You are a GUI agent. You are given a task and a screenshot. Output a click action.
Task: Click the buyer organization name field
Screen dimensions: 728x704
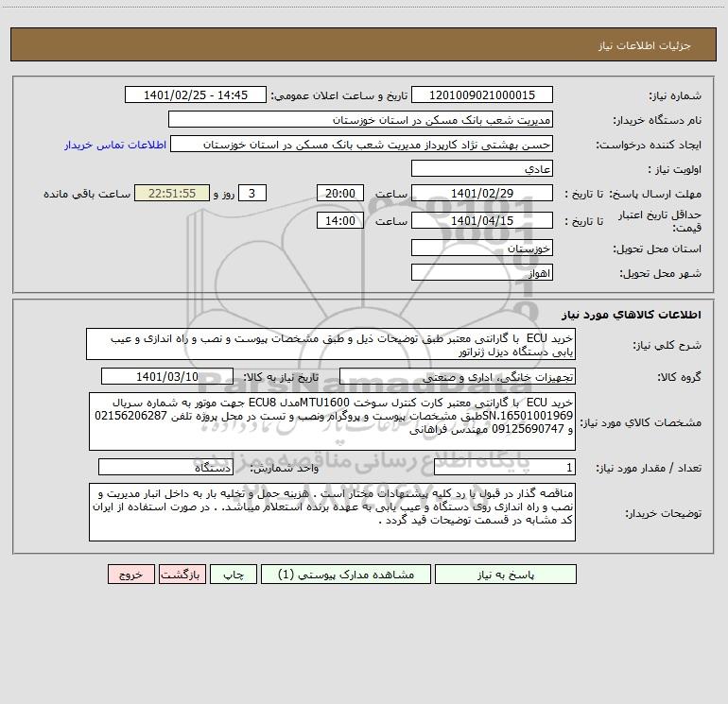[360, 119]
